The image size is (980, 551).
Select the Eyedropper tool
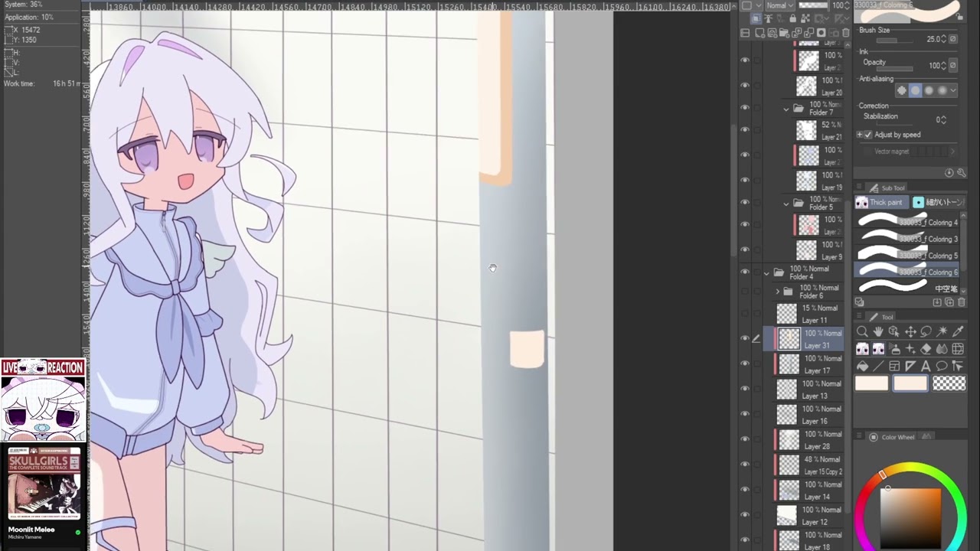959,331
